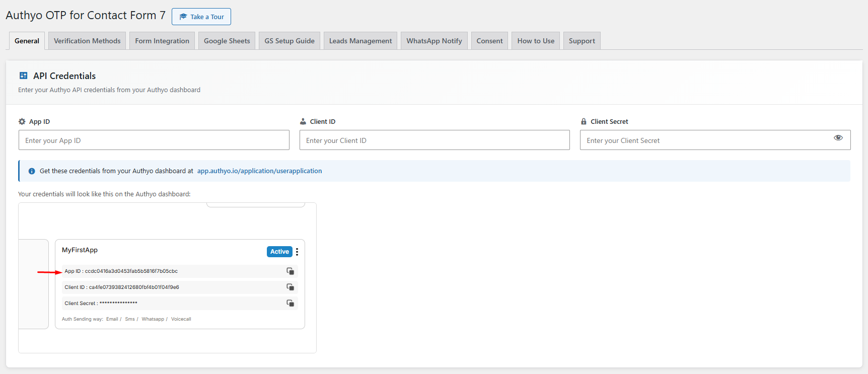The height and width of the screenshot is (374, 868).
Task: Click the Whatsapp auth sending way
Action: tap(153, 319)
